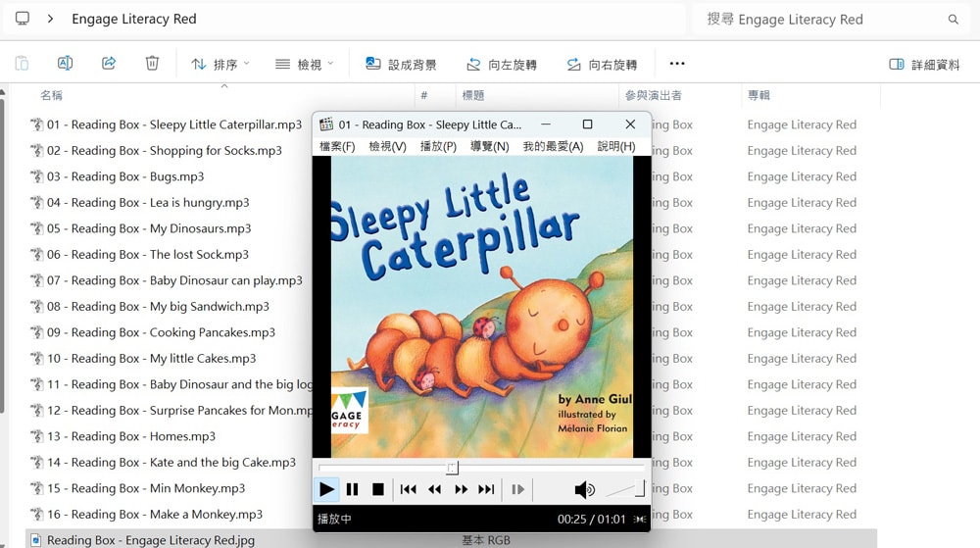The image size is (980, 548).
Task: Select 11 - Baby Dinosaur and the big log
Action: tap(179, 384)
